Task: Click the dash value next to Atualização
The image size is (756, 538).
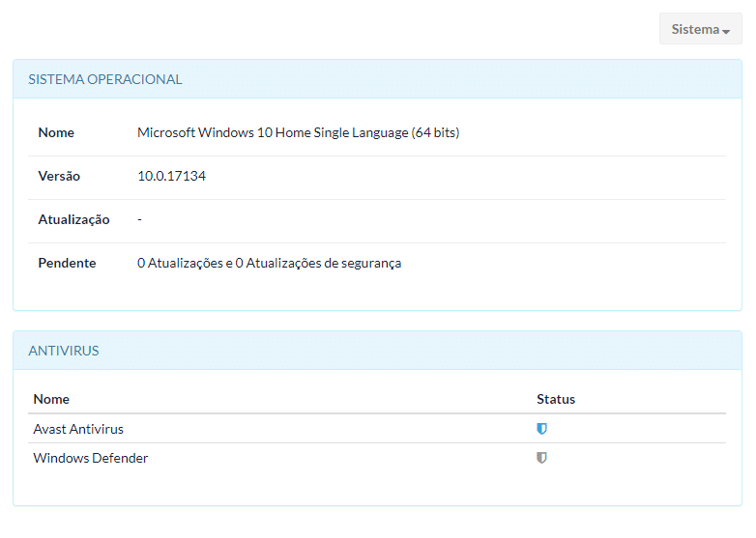Action: tap(139, 219)
